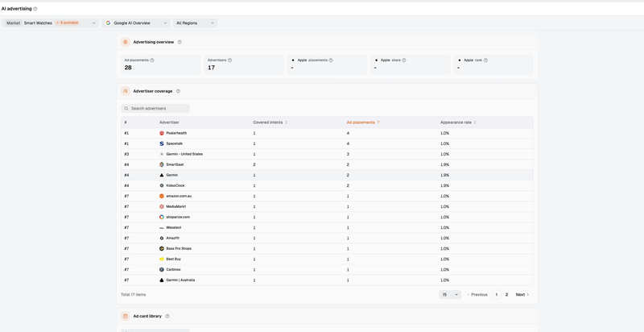This screenshot has height=332, width=644.
Task: Open help icon next to AI advertising title
Action: click(x=35, y=9)
